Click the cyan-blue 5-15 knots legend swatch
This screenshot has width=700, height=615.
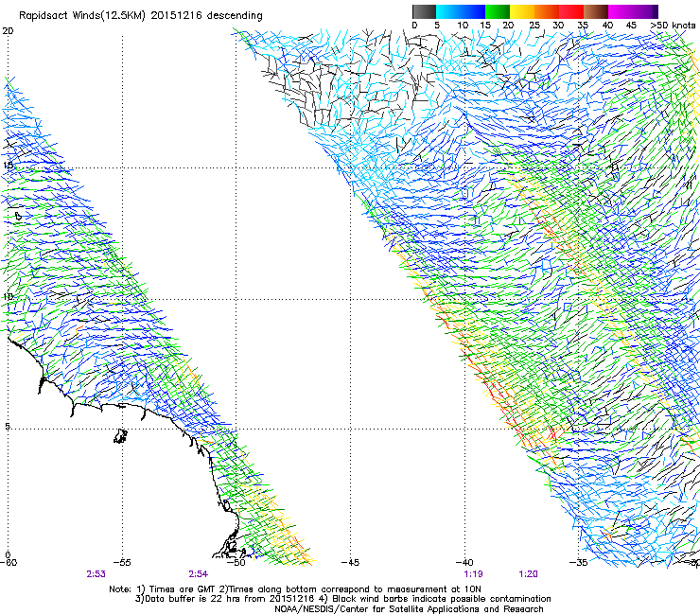coord(461,11)
